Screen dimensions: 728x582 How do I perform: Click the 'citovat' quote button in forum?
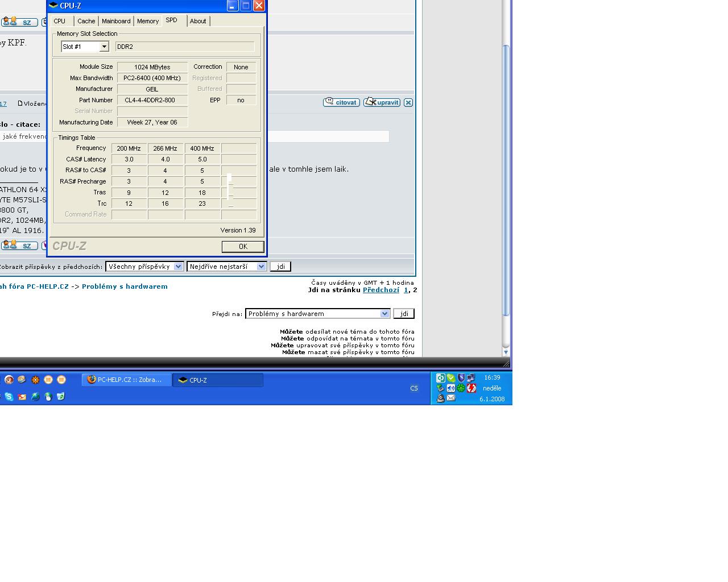(341, 102)
